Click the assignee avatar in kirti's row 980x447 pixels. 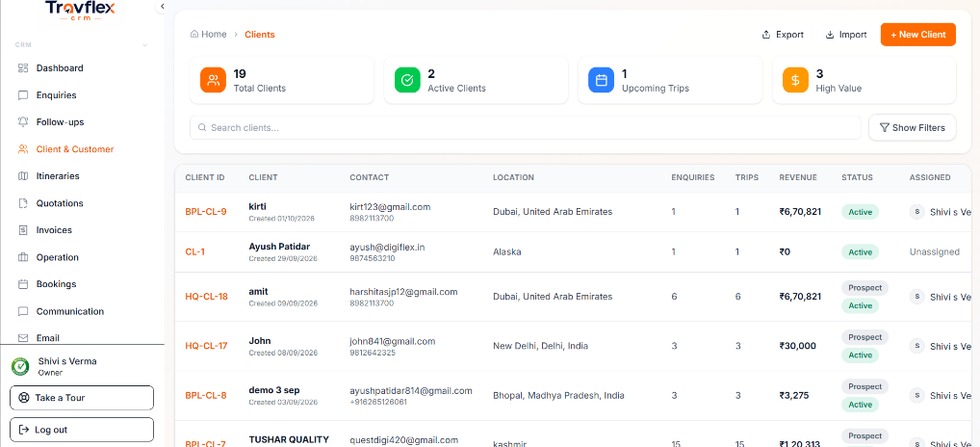(916, 212)
